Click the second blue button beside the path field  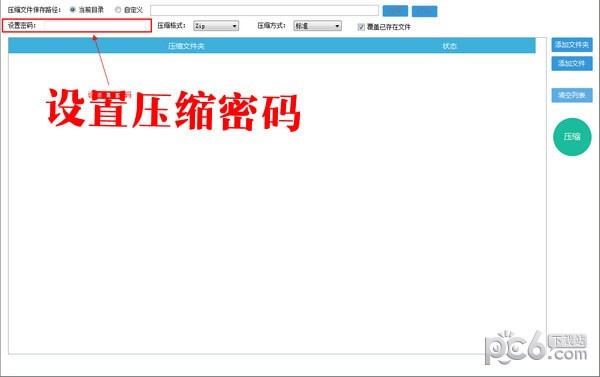click(424, 11)
